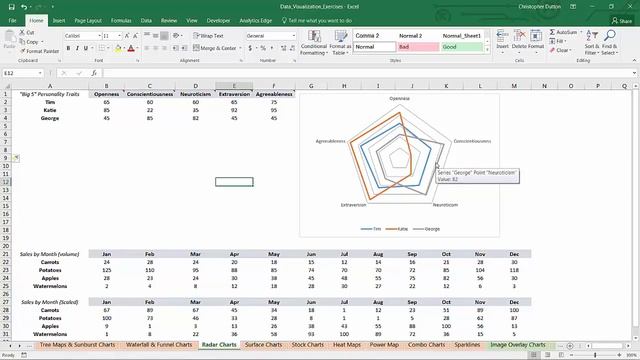Expand the AutoSum dropdown arrow

pyautogui.click(x=581, y=32)
